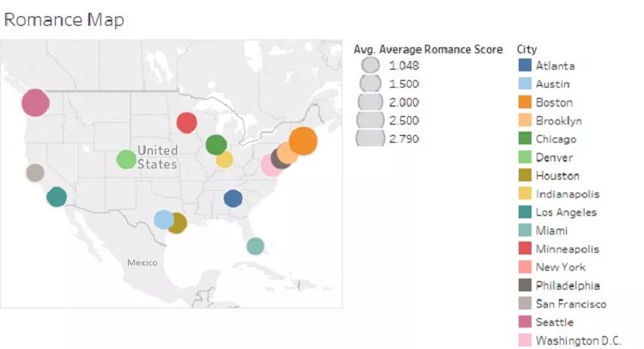Select the teal Los Angeles map circle
644x349 pixels.
57,197
